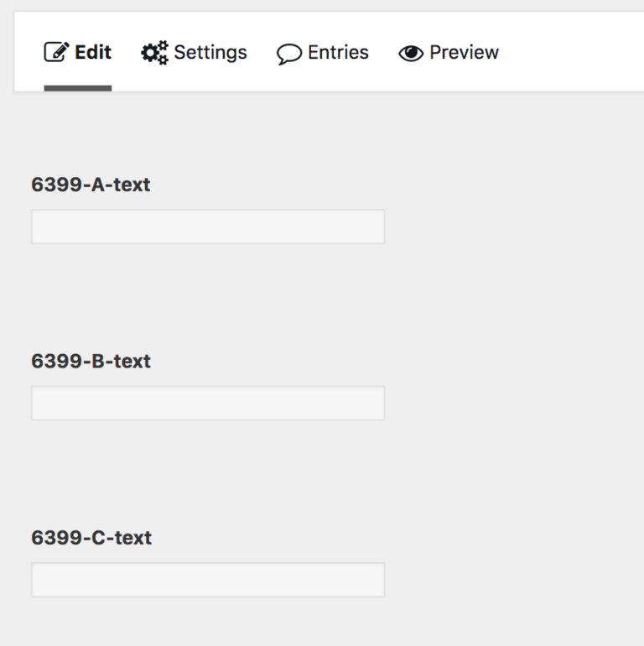Open the Preview tab label
644x646 pixels.
pyautogui.click(x=464, y=52)
